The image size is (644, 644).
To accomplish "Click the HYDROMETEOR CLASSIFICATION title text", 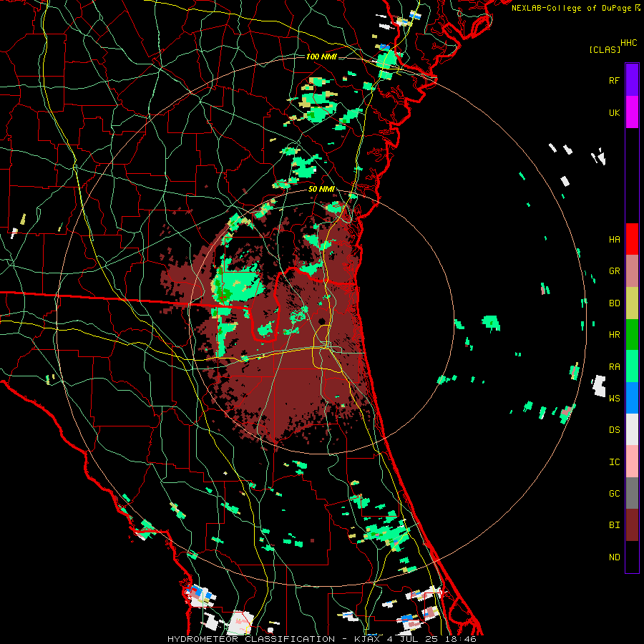I will point(251,639).
